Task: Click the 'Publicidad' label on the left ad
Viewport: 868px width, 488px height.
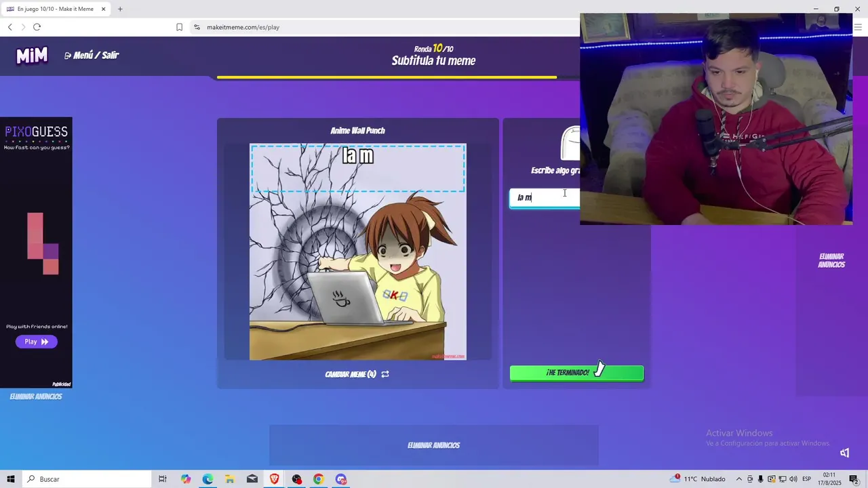Action: (x=62, y=384)
